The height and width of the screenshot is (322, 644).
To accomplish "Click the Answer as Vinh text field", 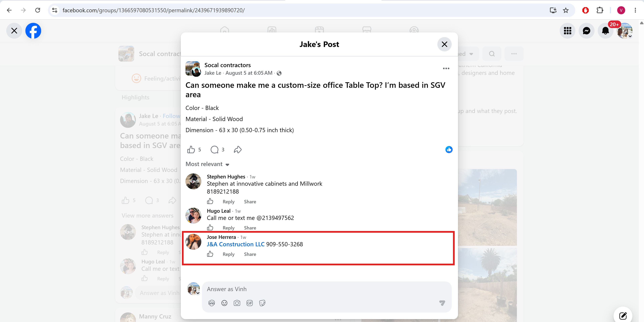I will tap(327, 289).
